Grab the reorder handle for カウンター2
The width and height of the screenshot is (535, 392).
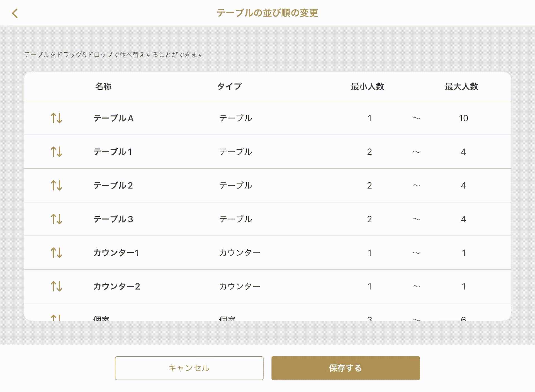[56, 286]
